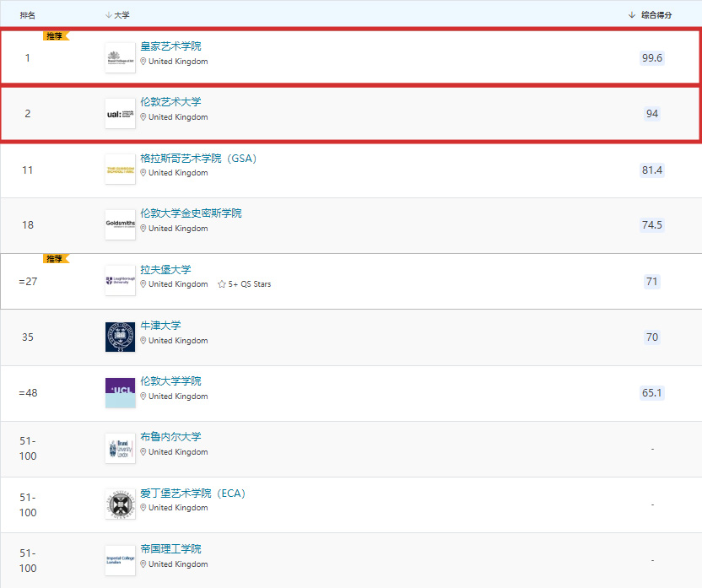
Task: Click the Imperial College London logo
Action: 120,560
